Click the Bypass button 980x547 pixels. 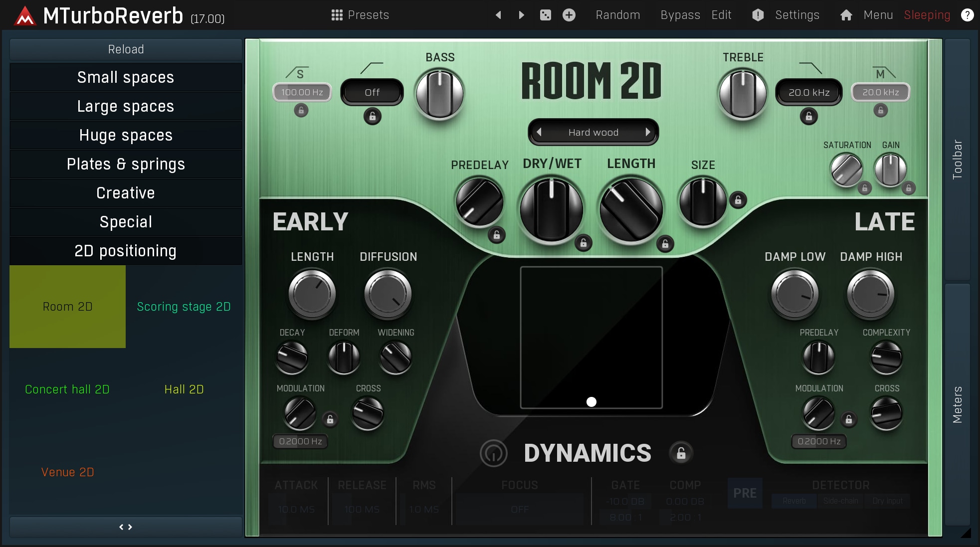[x=680, y=15]
